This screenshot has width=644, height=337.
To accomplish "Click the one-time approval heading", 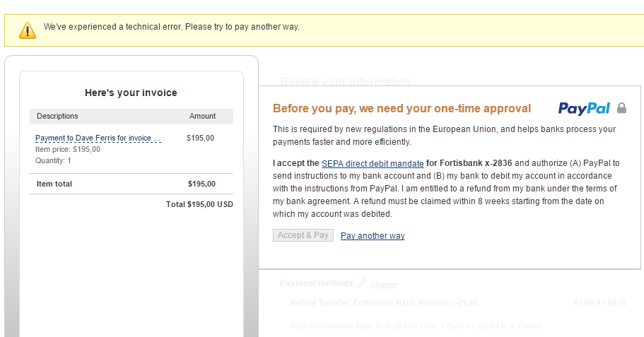I will coord(402,108).
